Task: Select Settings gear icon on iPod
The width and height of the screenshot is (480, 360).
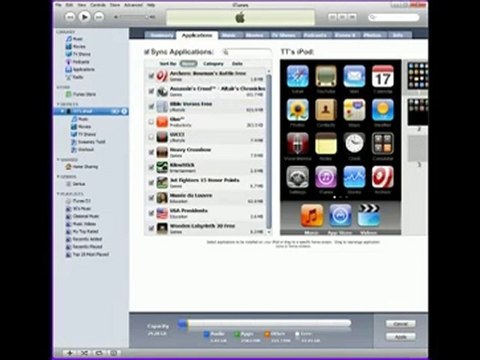Action: point(297,177)
